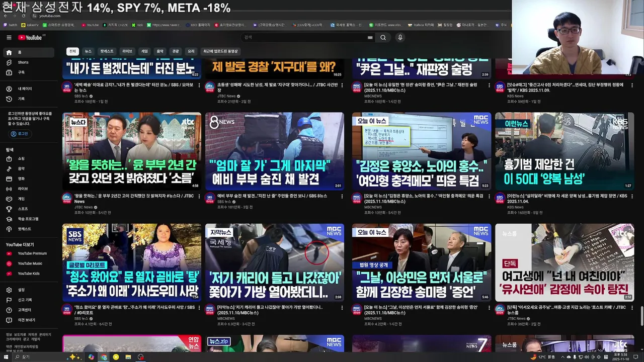Open '청소 왔어요' SBS video thumbnail
The image size is (644, 362).
pyautogui.click(x=132, y=262)
